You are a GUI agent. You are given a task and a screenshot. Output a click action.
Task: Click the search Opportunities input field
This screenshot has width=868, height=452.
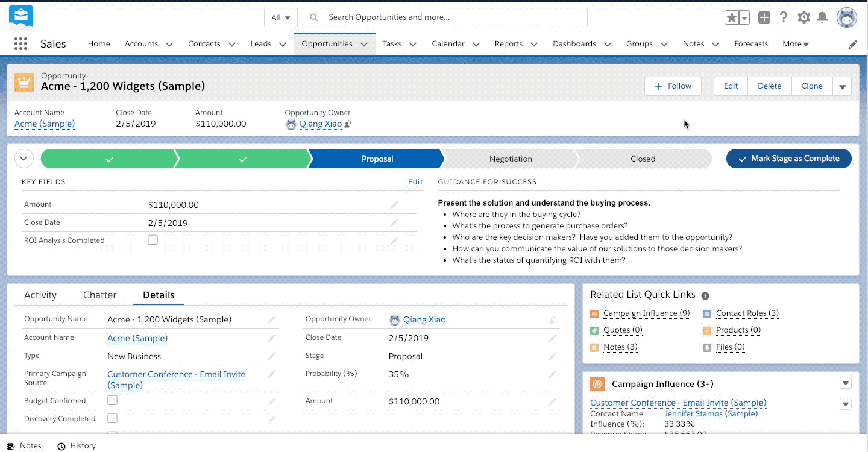(x=442, y=17)
